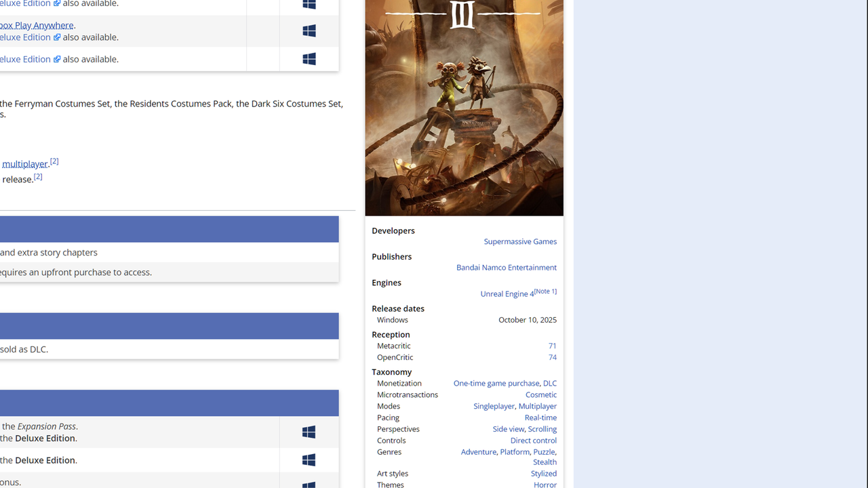Open the Scrolling perspective link
This screenshot has height=488, width=868.
tap(542, 429)
